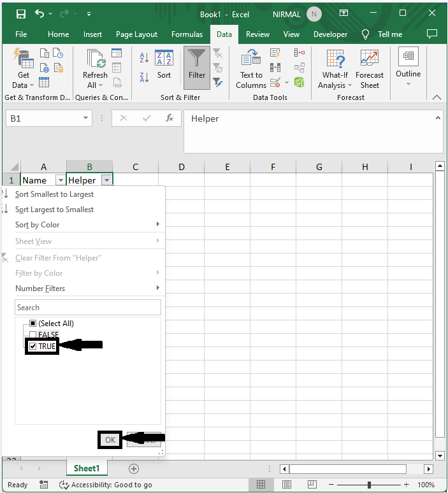448x493 pixels.
Task: Click Refresh All
Action: pos(95,69)
